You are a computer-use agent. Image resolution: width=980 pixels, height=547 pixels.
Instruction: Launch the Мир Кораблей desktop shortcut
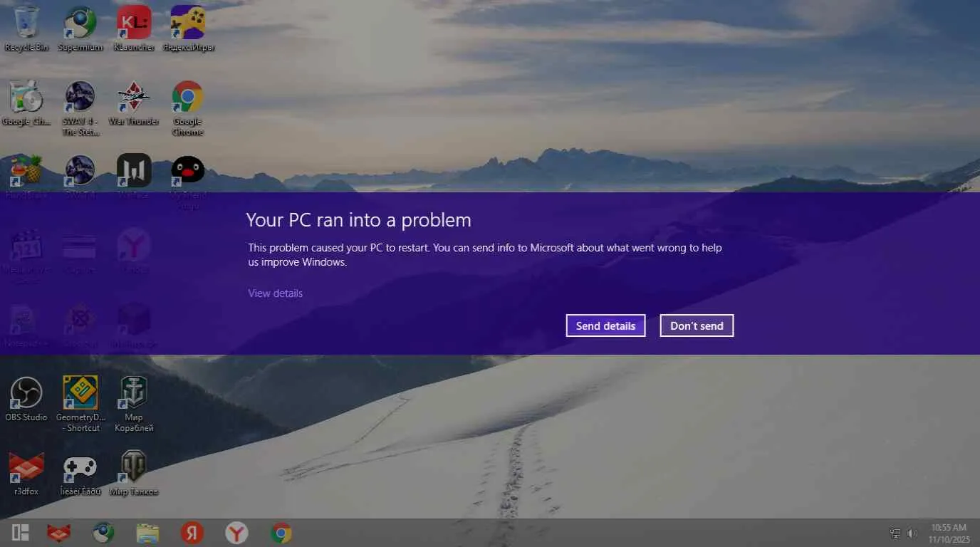pyautogui.click(x=134, y=404)
